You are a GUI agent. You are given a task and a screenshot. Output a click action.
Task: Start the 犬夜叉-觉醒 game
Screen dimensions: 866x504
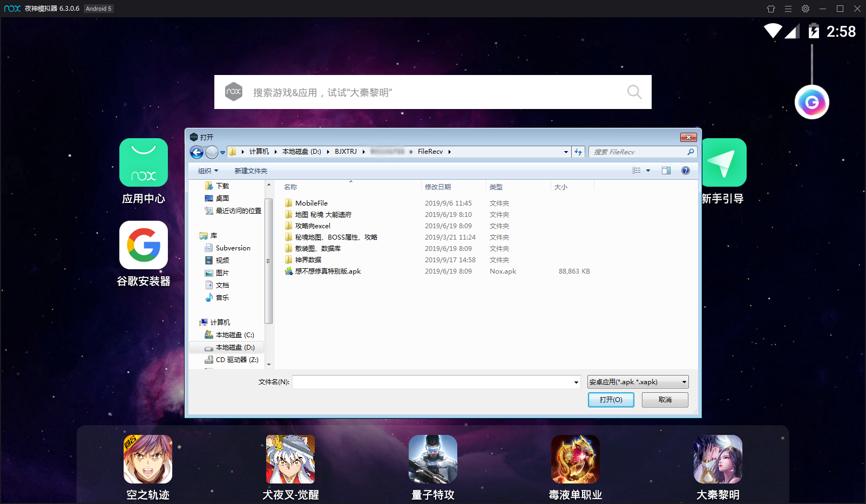point(290,459)
